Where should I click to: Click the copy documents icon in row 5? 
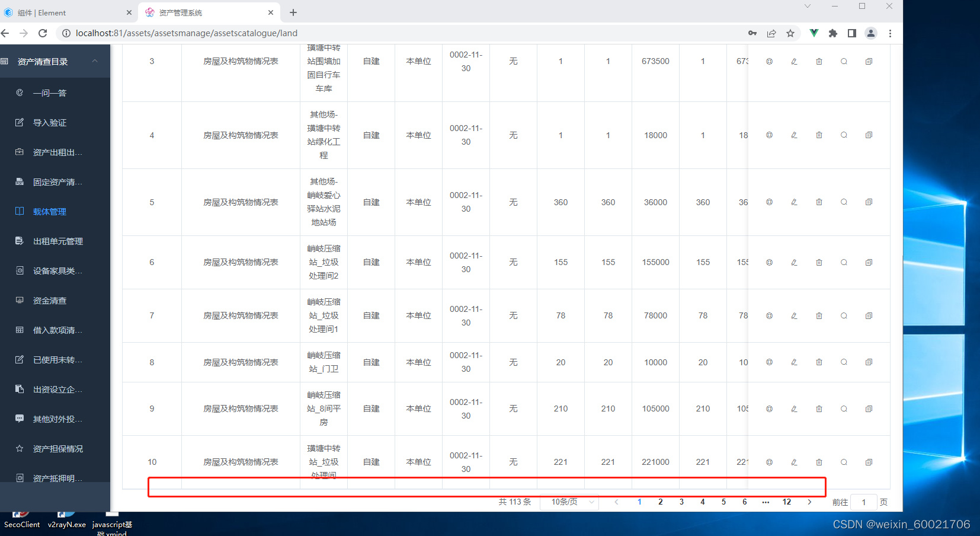tap(869, 202)
